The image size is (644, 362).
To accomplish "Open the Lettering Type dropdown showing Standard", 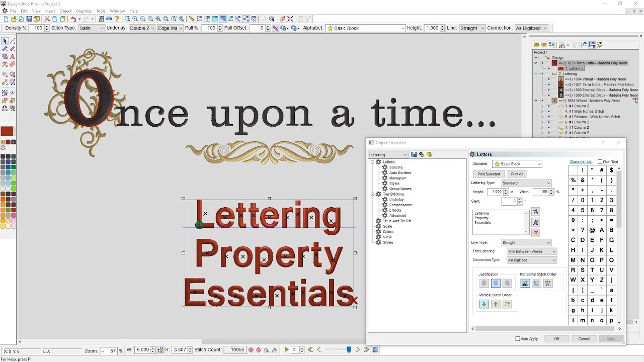I will pyautogui.click(x=526, y=183).
